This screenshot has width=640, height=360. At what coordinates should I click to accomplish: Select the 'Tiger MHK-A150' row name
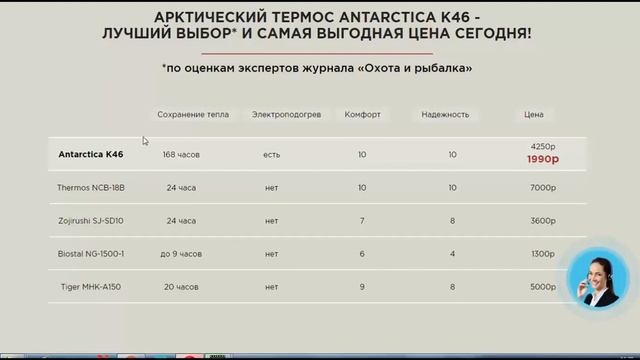coord(91,287)
